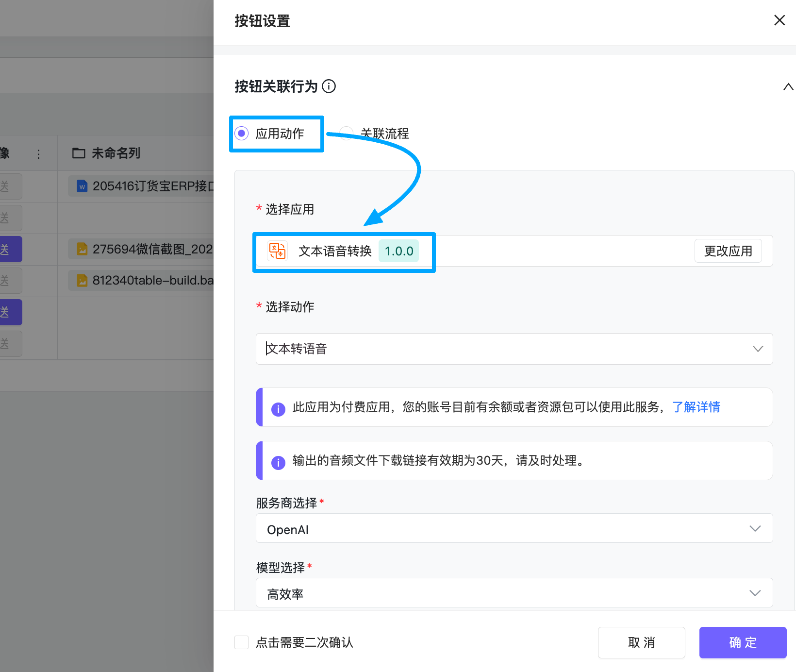Click 文本语音转换 app name

[x=335, y=251]
